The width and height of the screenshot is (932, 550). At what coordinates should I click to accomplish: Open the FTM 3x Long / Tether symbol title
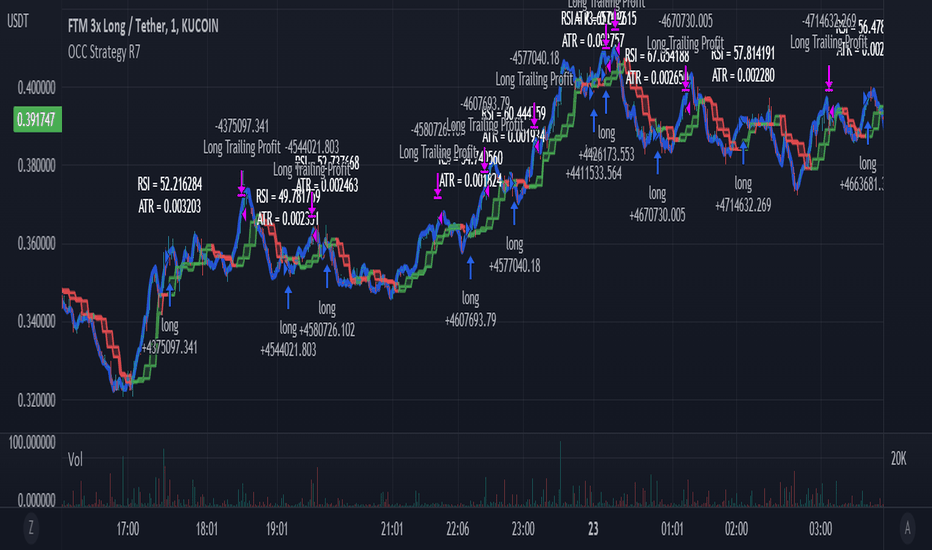click(x=143, y=26)
